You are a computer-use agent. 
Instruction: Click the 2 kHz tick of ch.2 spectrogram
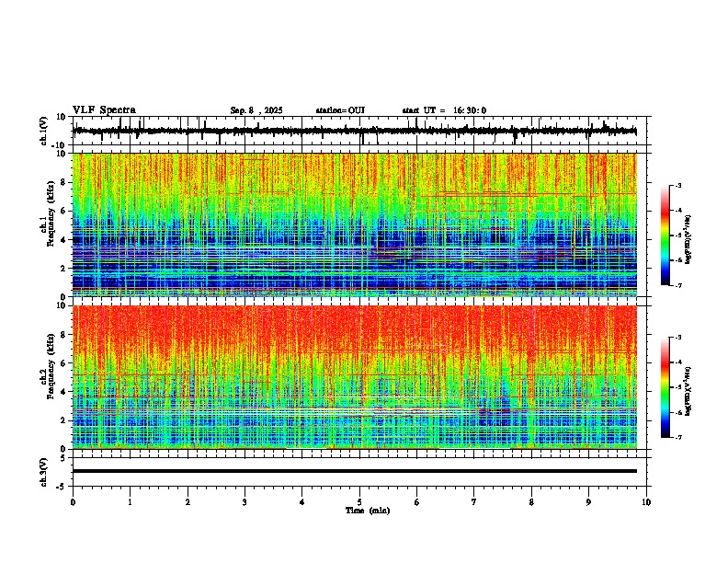pos(63,420)
